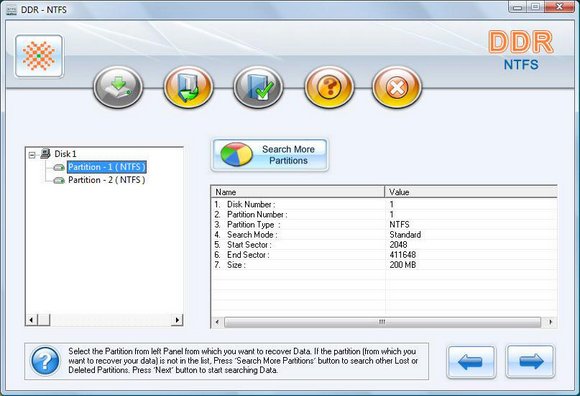The image size is (580, 396).
Task: Click the Partition - 2 drive icon
Action: click(x=59, y=180)
